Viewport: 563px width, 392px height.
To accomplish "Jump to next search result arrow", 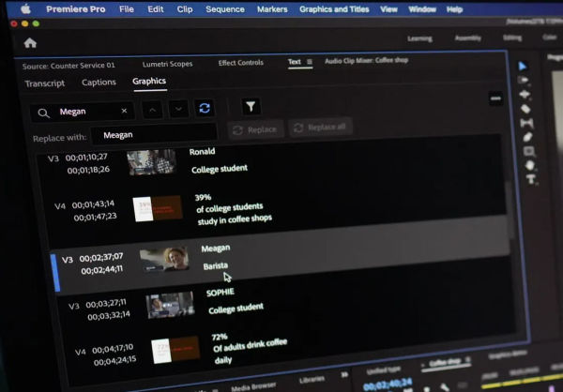I will point(178,109).
